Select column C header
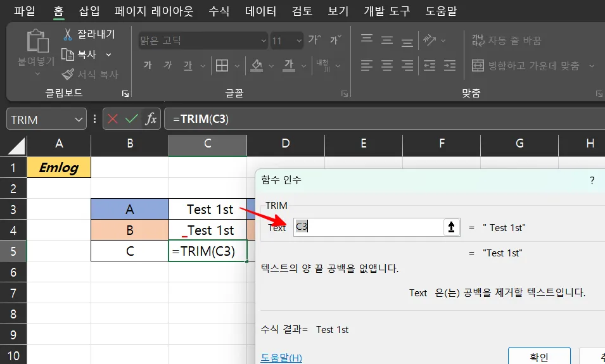605x364 pixels. click(x=208, y=144)
